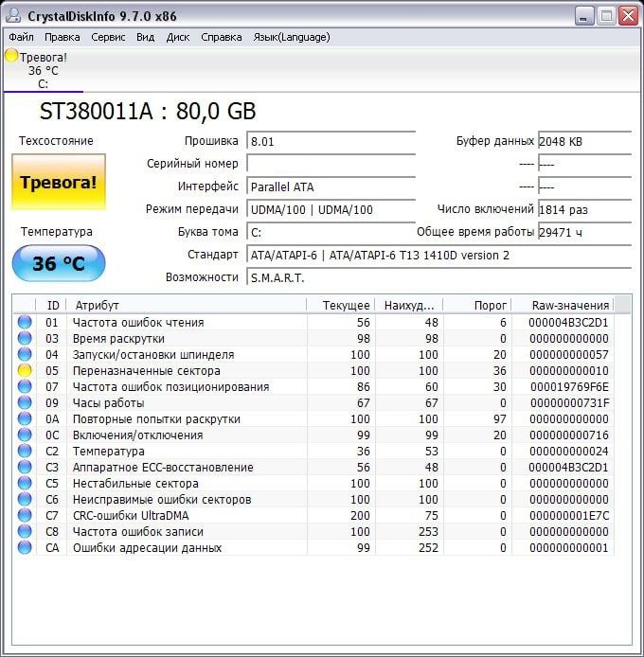Click status icon for Включения/отключения

pyautogui.click(x=25, y=435)
